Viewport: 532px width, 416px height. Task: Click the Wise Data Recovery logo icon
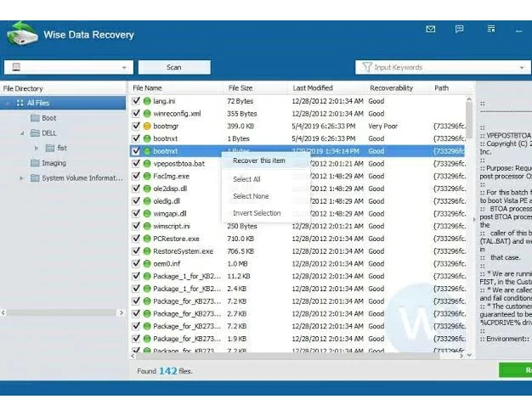coord(22,34)
